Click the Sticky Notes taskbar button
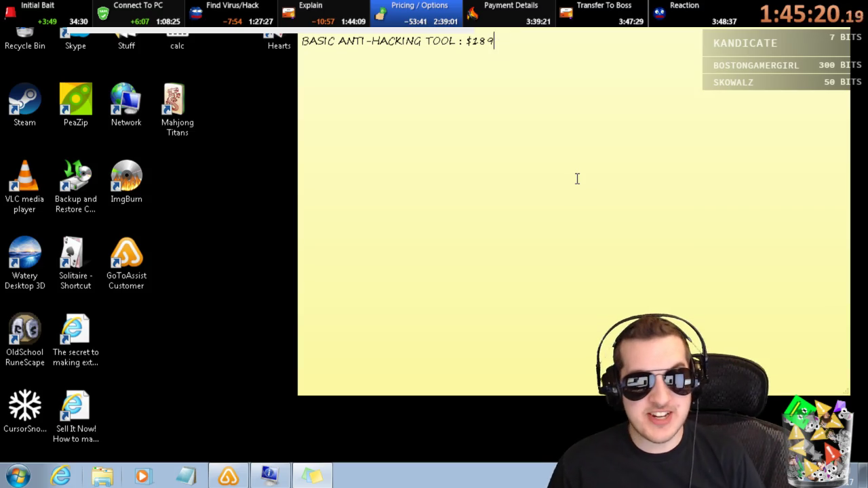Image resolution: width=868 pixels, height=488 pixels. (x=313, y=476)
